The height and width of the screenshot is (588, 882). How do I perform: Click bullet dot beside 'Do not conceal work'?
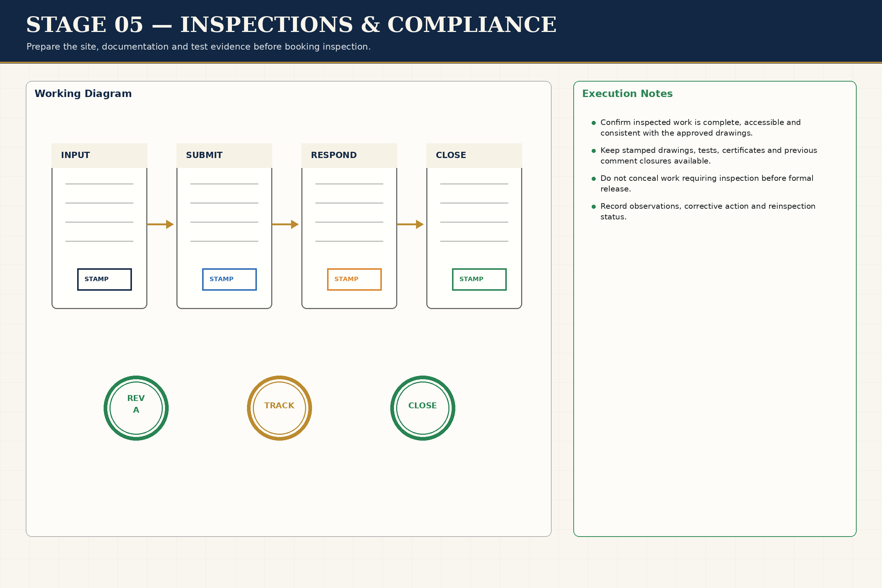[x=594, y=179]
